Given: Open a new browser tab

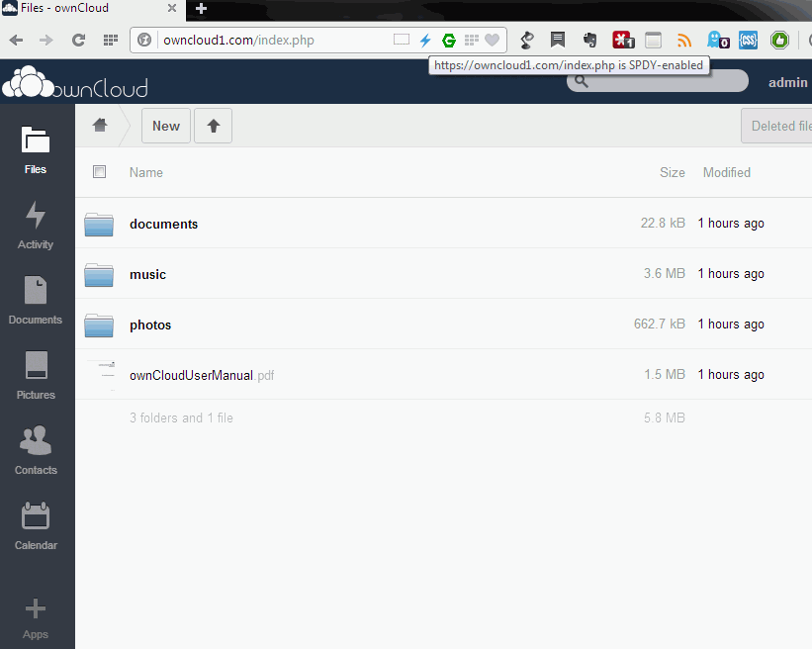Looking at the screenshot, I should point(200,8).
